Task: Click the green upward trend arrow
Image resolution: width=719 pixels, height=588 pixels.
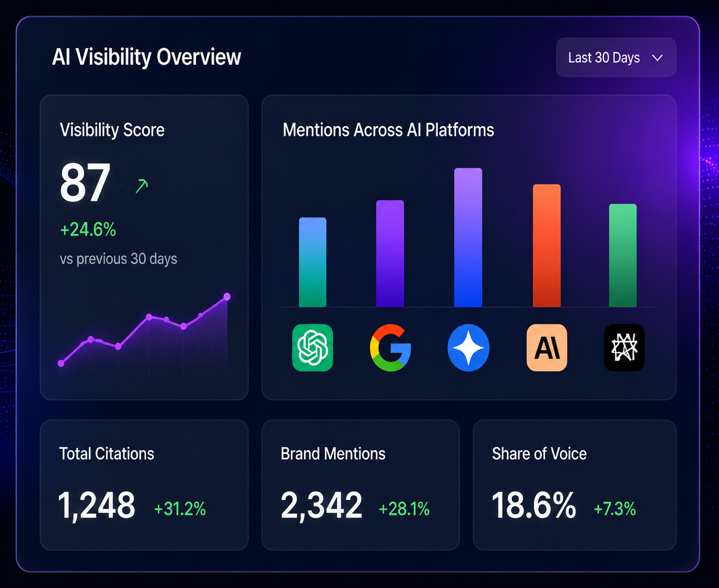Action: coord(142,186)
